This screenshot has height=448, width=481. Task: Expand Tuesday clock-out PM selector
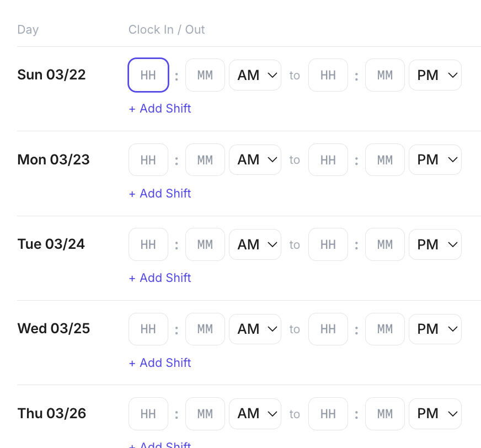pos(435,244)
